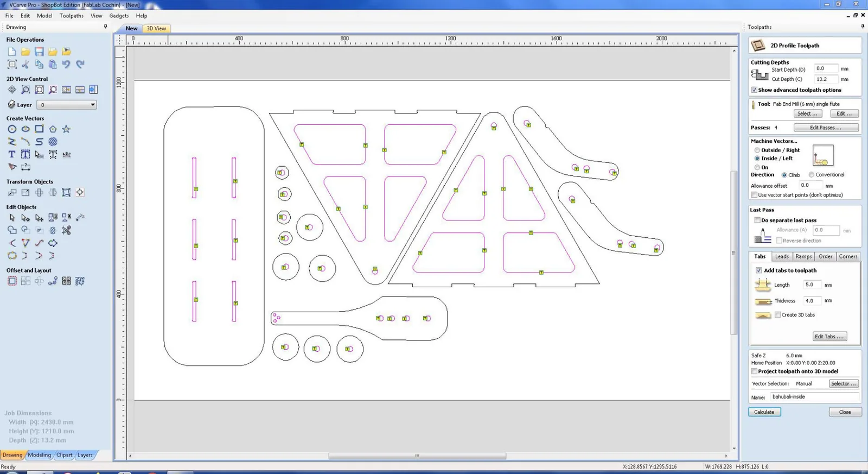Screen dimensions: 868x474
Task: Select the Pan view tool
Action: click(12, 90)
